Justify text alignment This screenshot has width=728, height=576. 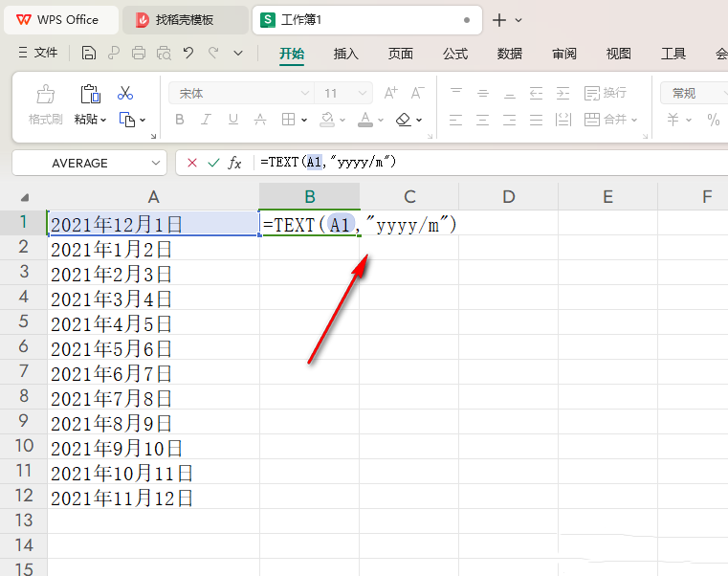click(537, 120)
